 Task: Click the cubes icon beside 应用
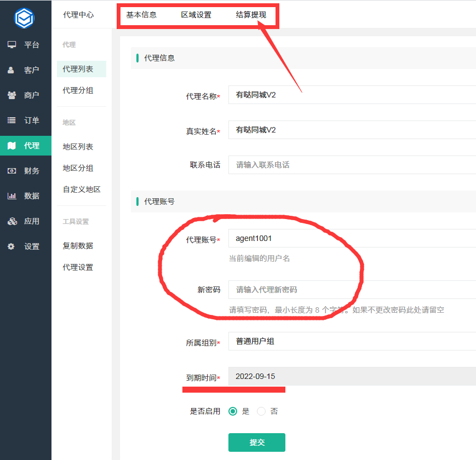click(x=12, y=221)
